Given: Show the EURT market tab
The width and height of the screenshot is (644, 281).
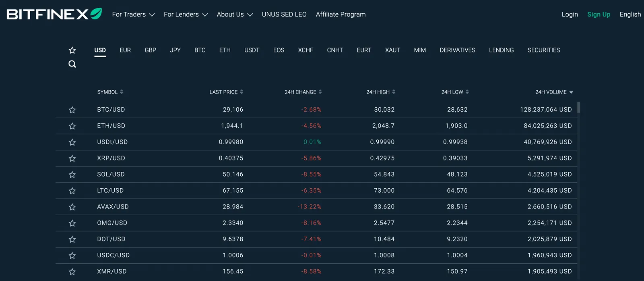Looking at the screenshot, I should click(x=364, y=50).
